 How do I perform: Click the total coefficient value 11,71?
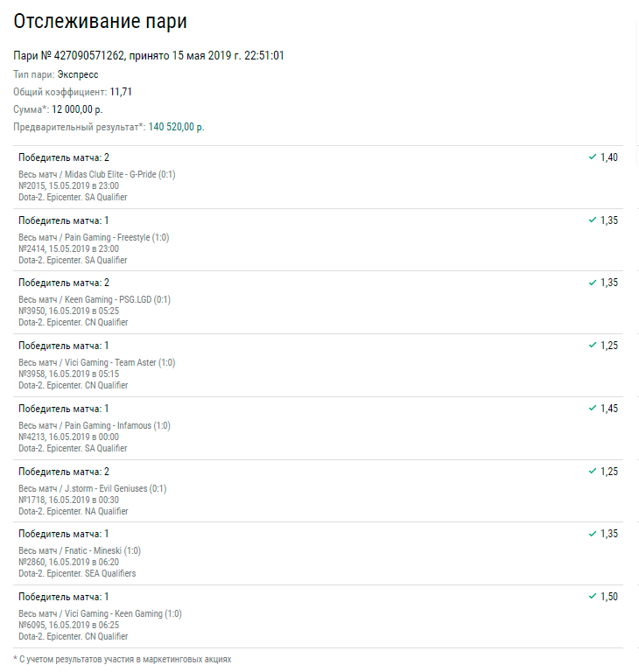(x=121, y=92)
